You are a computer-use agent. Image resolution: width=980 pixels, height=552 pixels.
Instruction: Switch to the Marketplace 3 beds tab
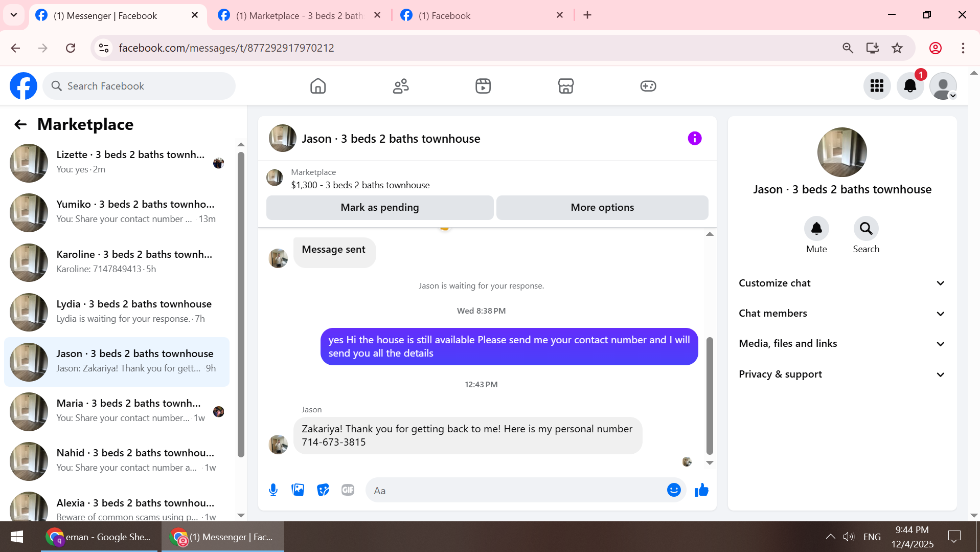pos(299,15)
